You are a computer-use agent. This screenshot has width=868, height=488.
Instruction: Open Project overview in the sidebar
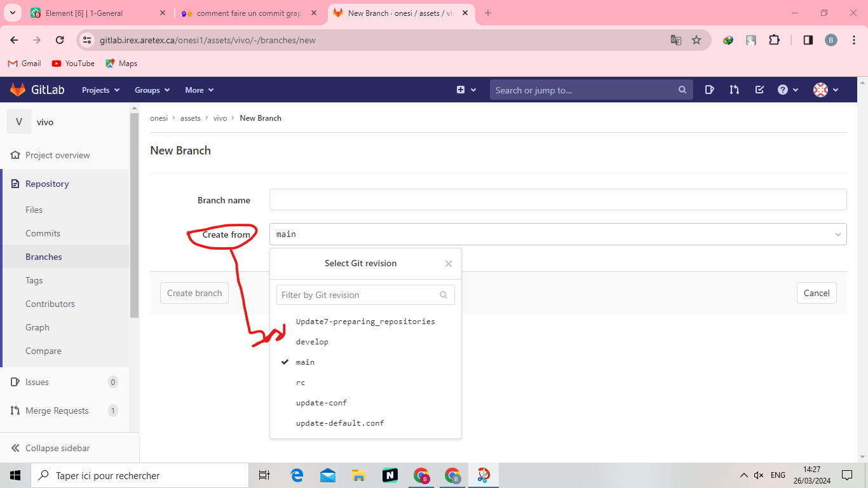[50, 155]
